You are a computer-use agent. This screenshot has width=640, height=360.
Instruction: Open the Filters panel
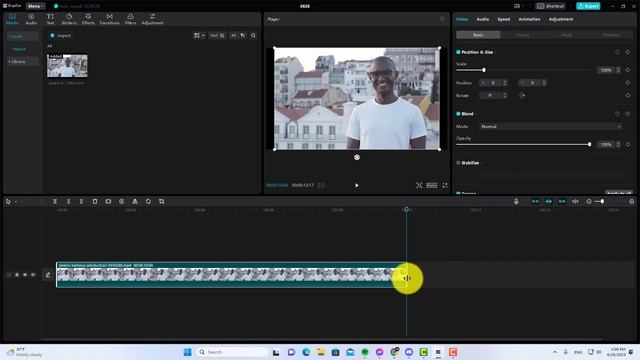(131, 19)
